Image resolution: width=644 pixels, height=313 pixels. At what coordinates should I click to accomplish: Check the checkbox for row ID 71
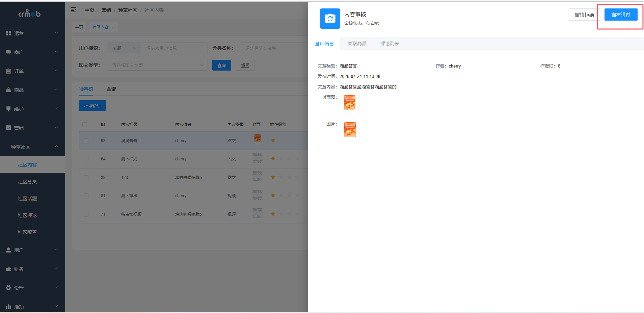[86, 214]
